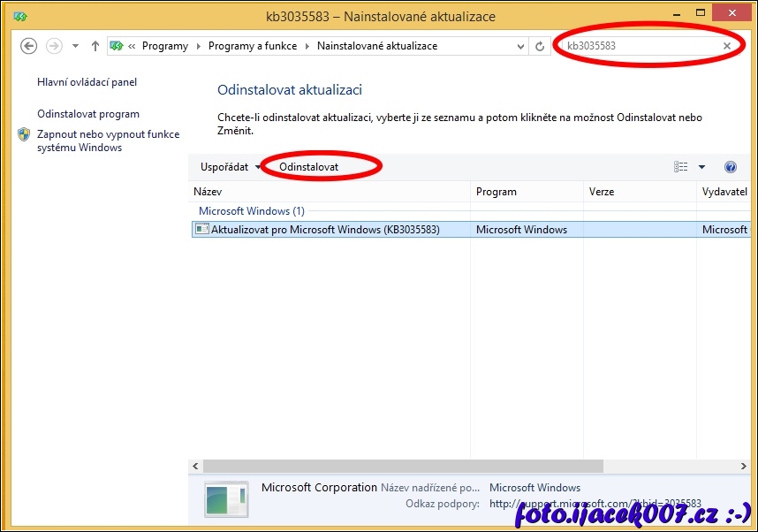The height and width of the screenshot is (532, 758).
Task: Click the Control Panel icon in address bar
Action: click(x=117, y=46)
